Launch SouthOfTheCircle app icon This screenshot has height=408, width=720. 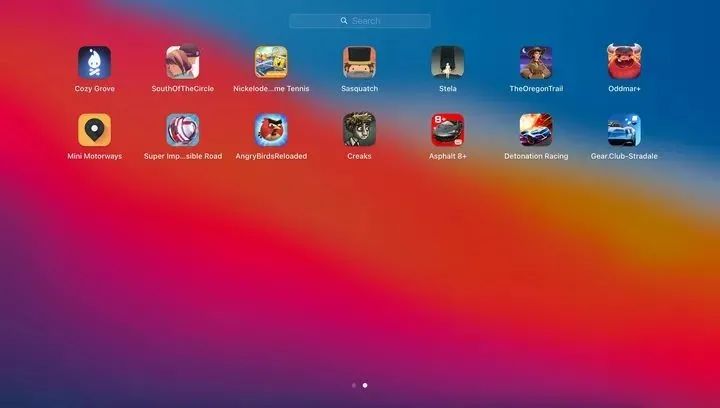(x=183, y=62)
